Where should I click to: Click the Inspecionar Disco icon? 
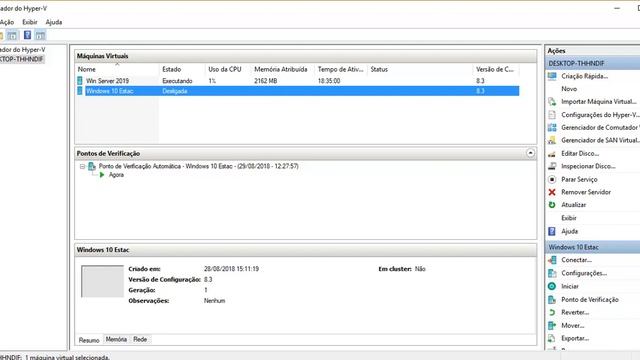pyautogui.click(x=552, y=166)
